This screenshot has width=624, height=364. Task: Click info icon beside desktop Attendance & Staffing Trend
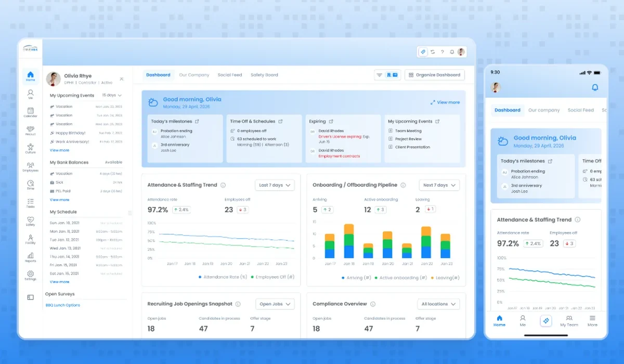coord(223,185)
